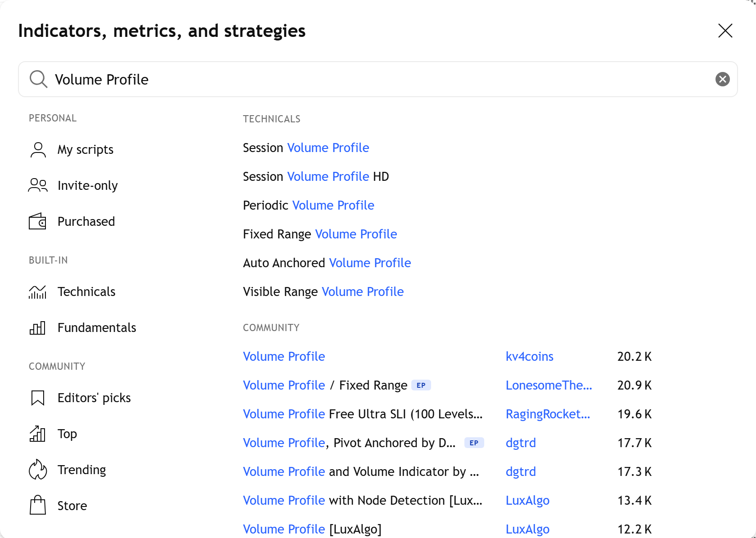This screenshot has height=538, width=756.
Task: Select Auto Anchored Volume Profile
Action: click(x=327, y=263)
